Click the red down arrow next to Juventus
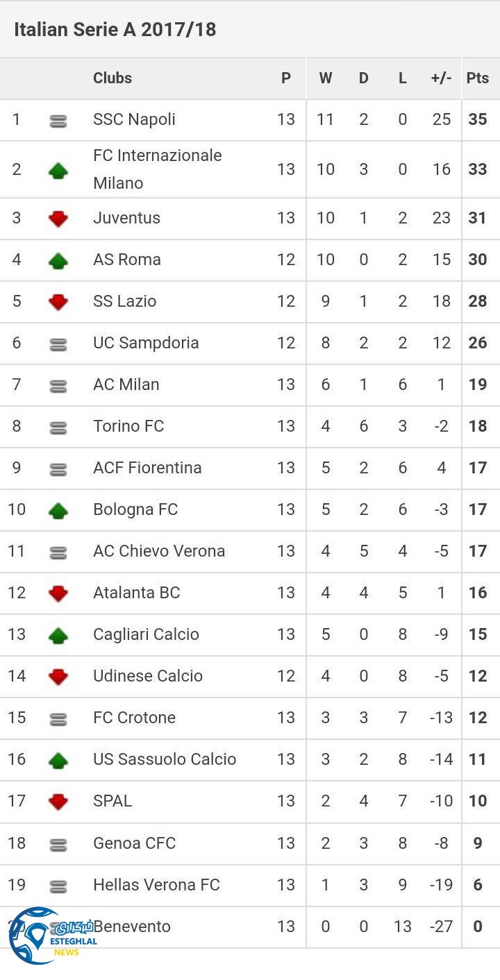Image resolution: width=500 pixels, height=980 pixels. (58, 219)
